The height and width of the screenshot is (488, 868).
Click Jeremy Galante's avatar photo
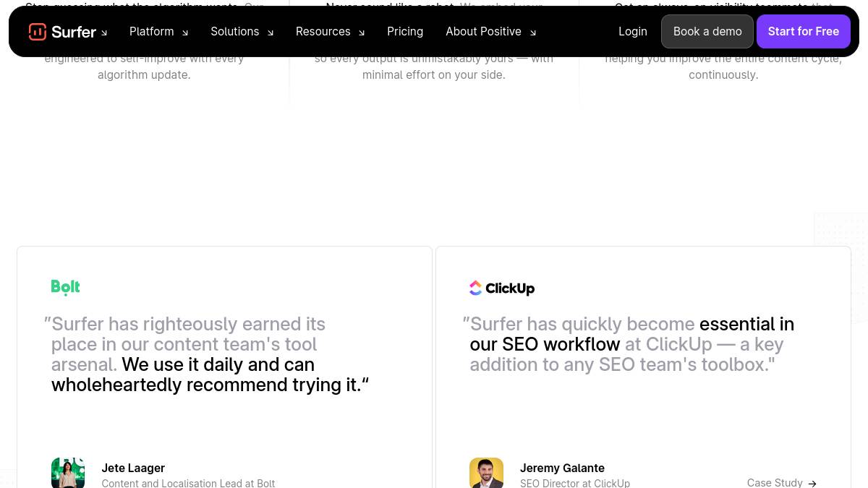point(486,473)
